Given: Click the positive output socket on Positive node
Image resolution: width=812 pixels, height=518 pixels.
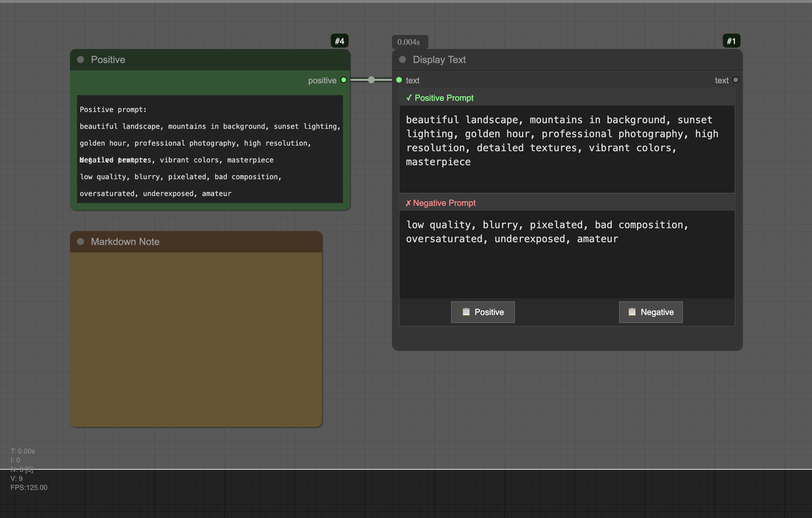Looking at the screenshot, I should (x=344, y=80).
